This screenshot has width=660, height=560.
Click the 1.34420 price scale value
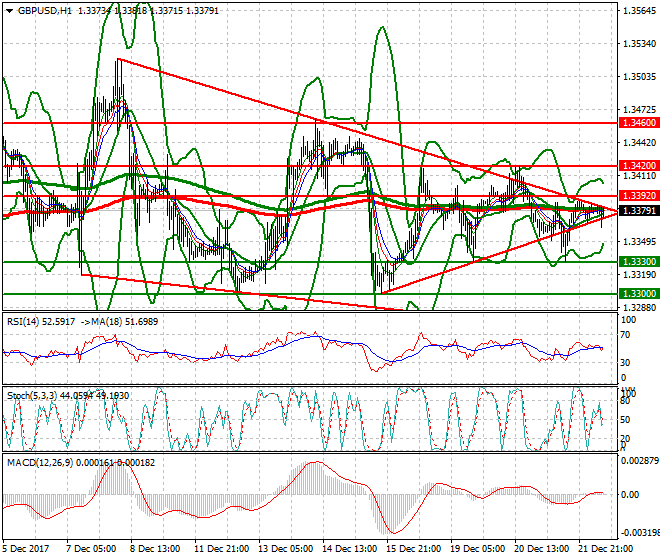639,143
